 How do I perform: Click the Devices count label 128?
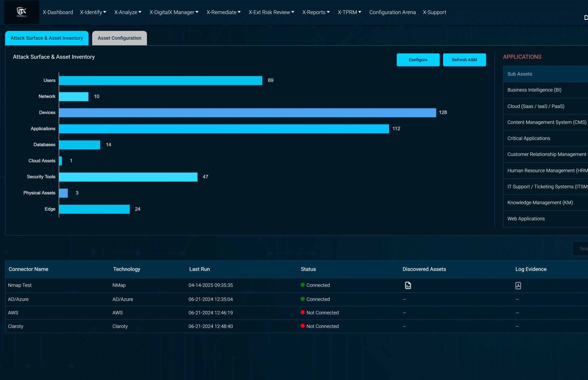tap(443, 113)
